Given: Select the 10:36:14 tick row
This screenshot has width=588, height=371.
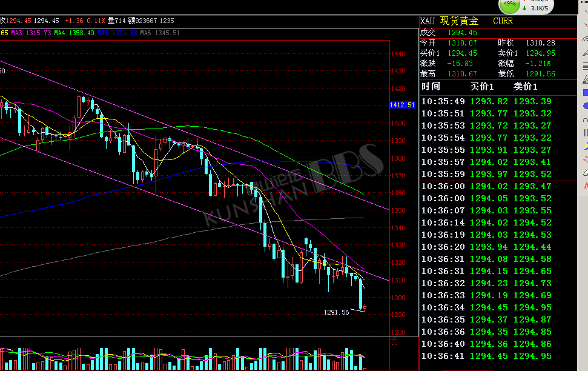Looking at the screenshot, I should (486, 222).
